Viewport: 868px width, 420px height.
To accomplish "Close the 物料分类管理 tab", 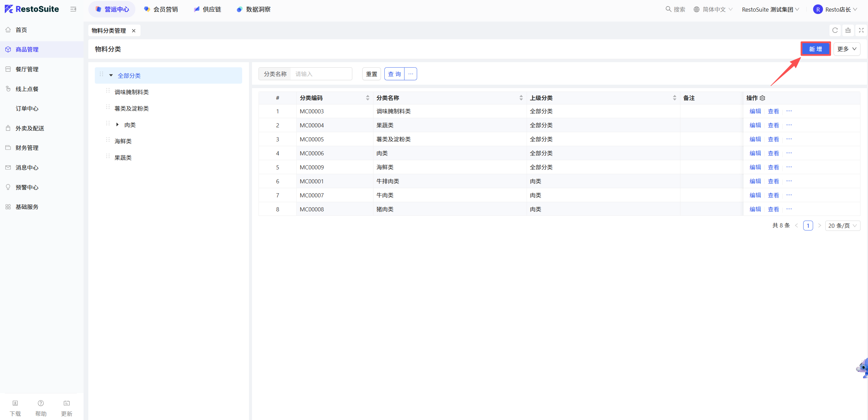I will [134, 31].
